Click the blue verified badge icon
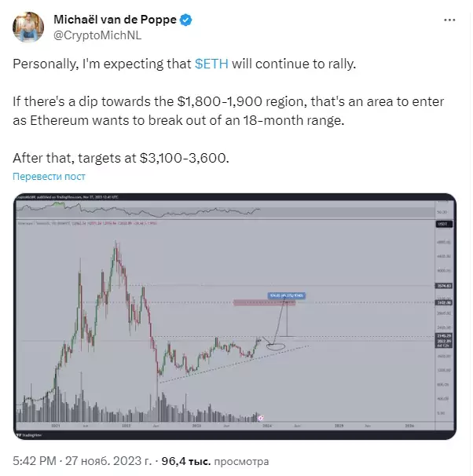Viewport: 473px width, 476px height. click(185, 20)
